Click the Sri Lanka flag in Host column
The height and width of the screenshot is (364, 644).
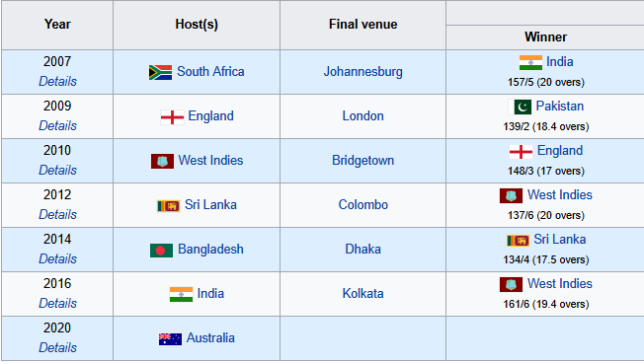tap(168, 205)
